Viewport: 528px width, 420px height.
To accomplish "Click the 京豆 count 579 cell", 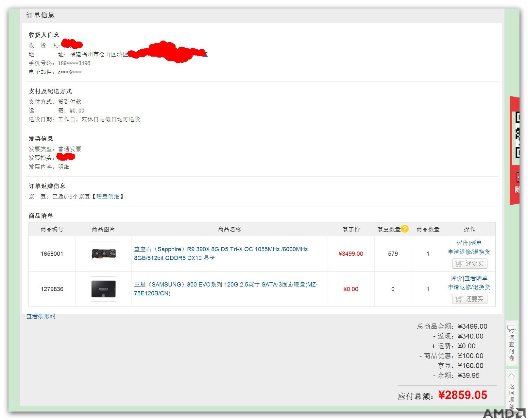I will (x=393, y=254).
